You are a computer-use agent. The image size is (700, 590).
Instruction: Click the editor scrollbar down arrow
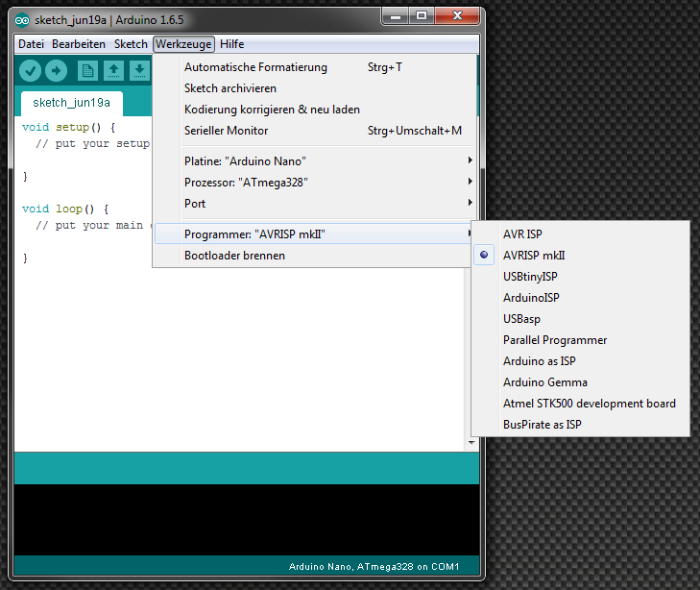(x=471, y=443)
